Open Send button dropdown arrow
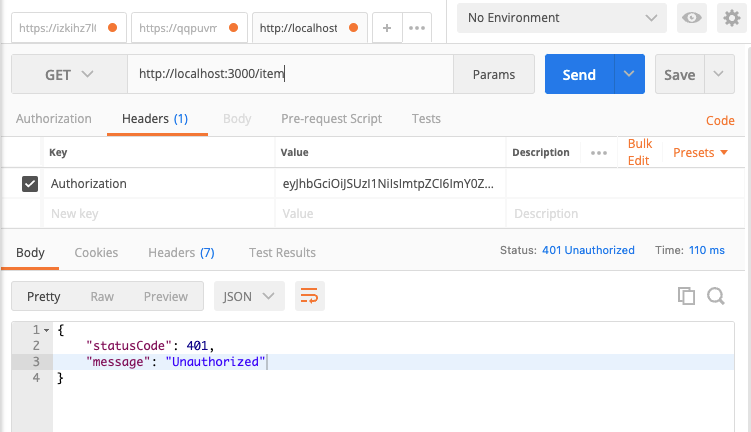The width and height of the screenshot is (751, 432). point(629,74)
